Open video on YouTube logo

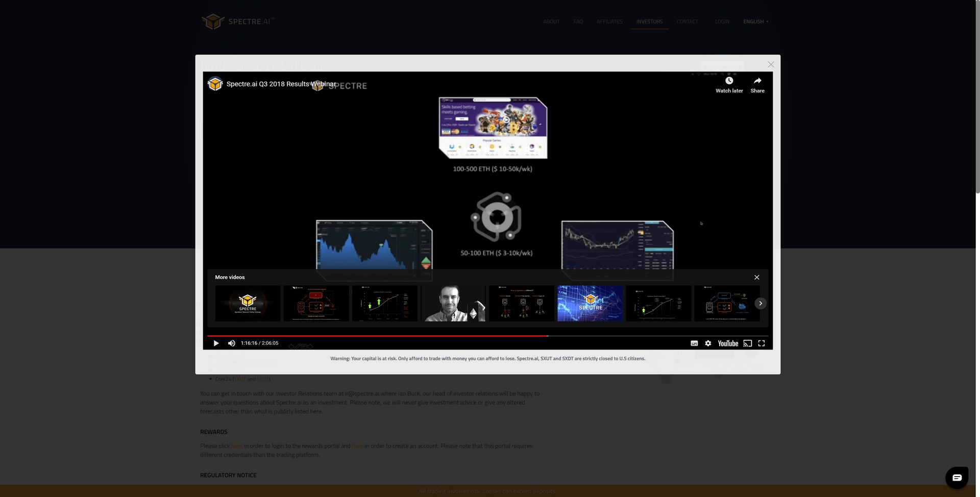(x=728, y=343)
